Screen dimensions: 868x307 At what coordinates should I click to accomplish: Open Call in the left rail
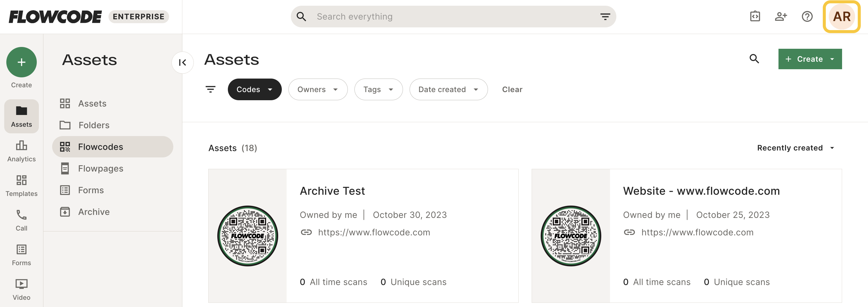pos(21,221)
